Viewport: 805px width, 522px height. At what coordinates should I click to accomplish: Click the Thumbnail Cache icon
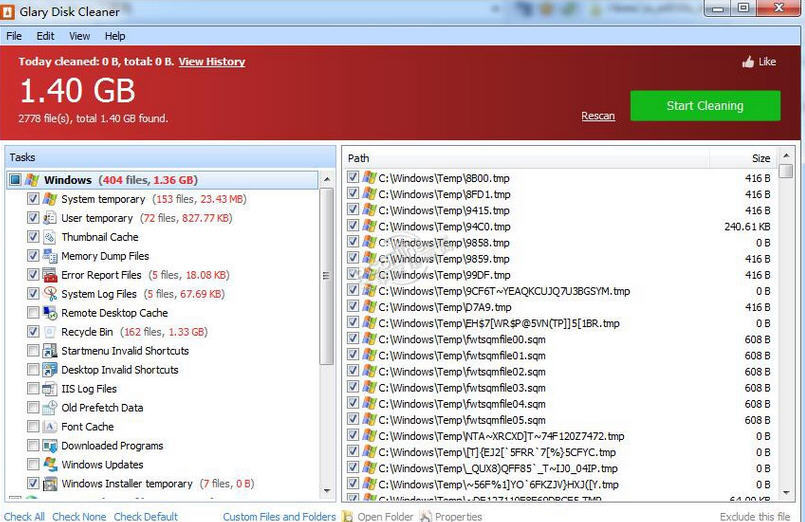pyautogui.click(x=50, y=237)
